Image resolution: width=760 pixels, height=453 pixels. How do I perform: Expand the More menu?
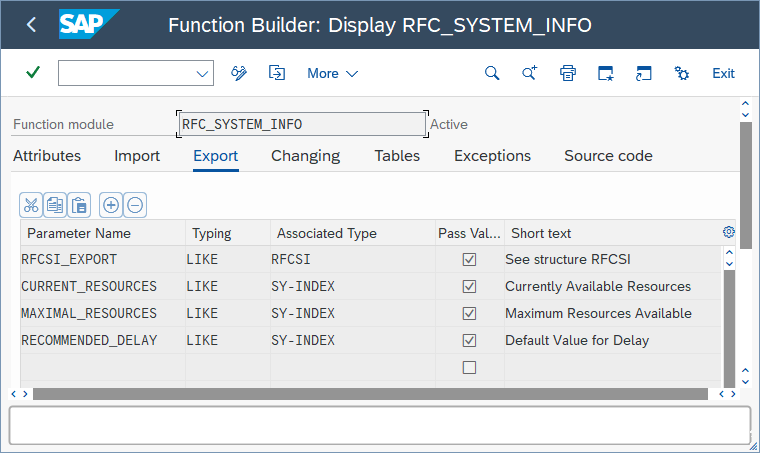tap(332, 73)
